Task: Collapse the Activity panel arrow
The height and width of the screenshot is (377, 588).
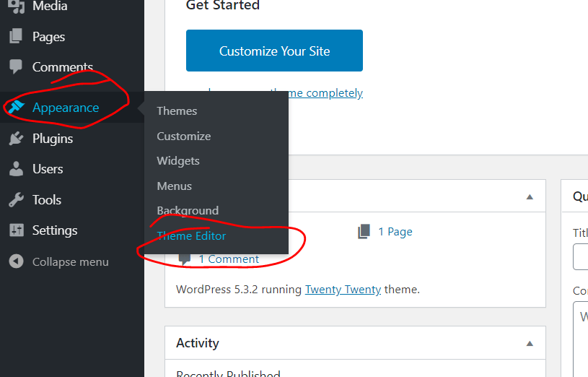Action: pos(530,344)
